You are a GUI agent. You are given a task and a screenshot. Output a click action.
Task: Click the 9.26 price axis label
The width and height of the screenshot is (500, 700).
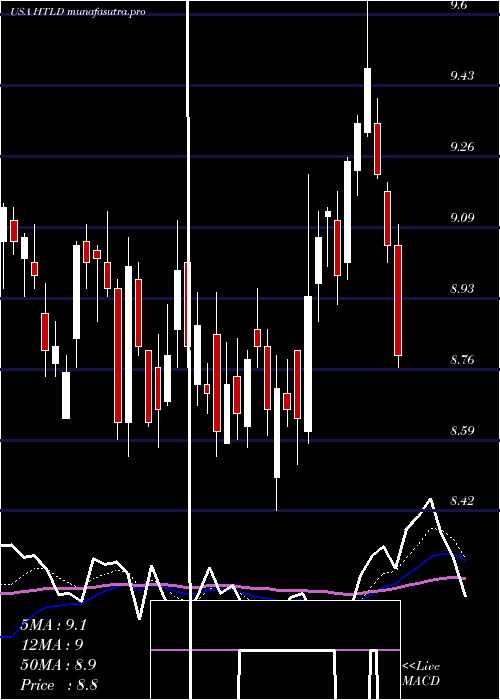462,146
